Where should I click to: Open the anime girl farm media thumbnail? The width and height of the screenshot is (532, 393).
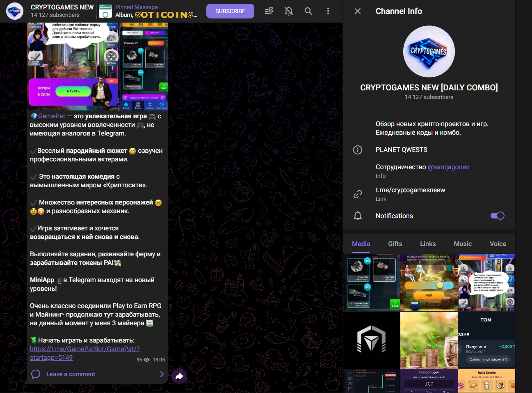pos(486,283)
